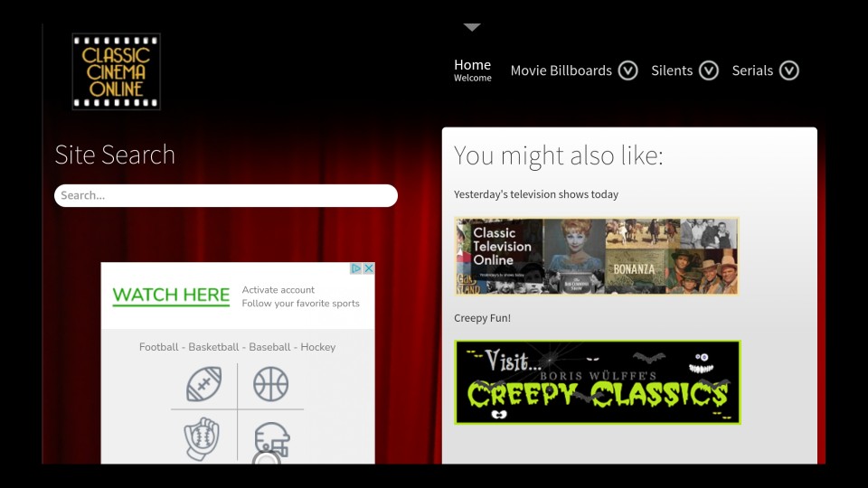This screenshot has height=488, width=868.
Task: Close the ad with the X icon
Action: coord(369,268)
